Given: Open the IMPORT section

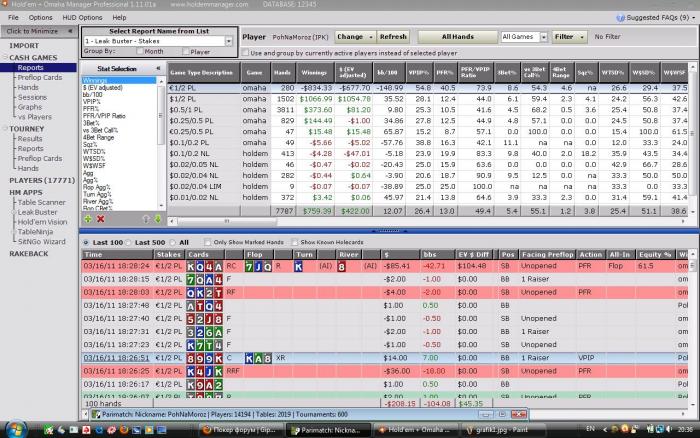Looking at the screenshot, I should (24, 46).
